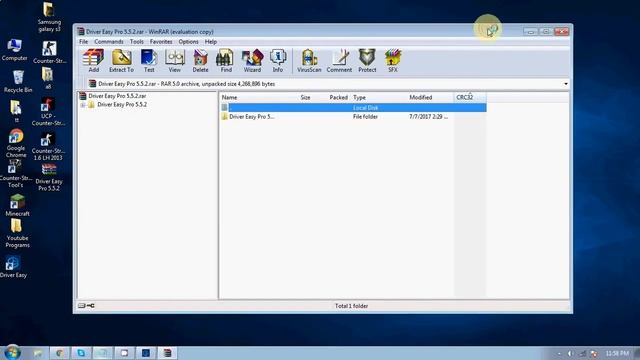This screenshot has height=360, width=640.
Task: Open the a8 desktop folder
Action: point(48,78)
